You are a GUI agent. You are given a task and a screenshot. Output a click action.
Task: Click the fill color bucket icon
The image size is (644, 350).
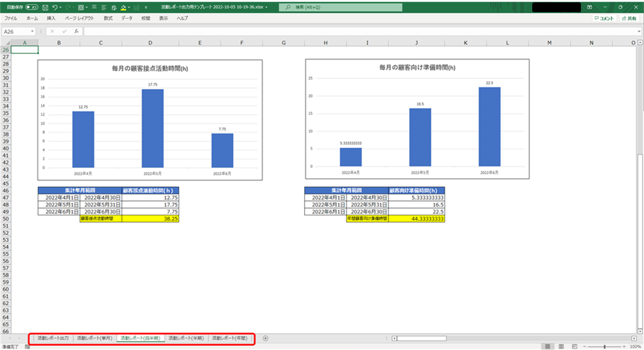pos(123,8)
